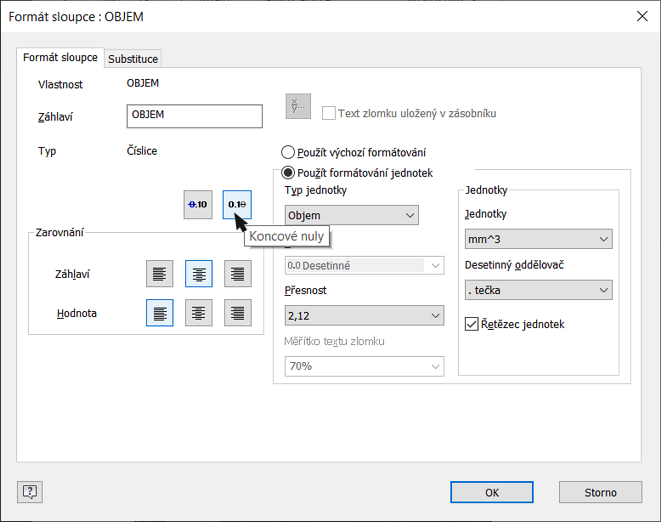Confirm the dialog with OK
The height and width of the screenshot is (522, 661).
click(x=491, y=492)
